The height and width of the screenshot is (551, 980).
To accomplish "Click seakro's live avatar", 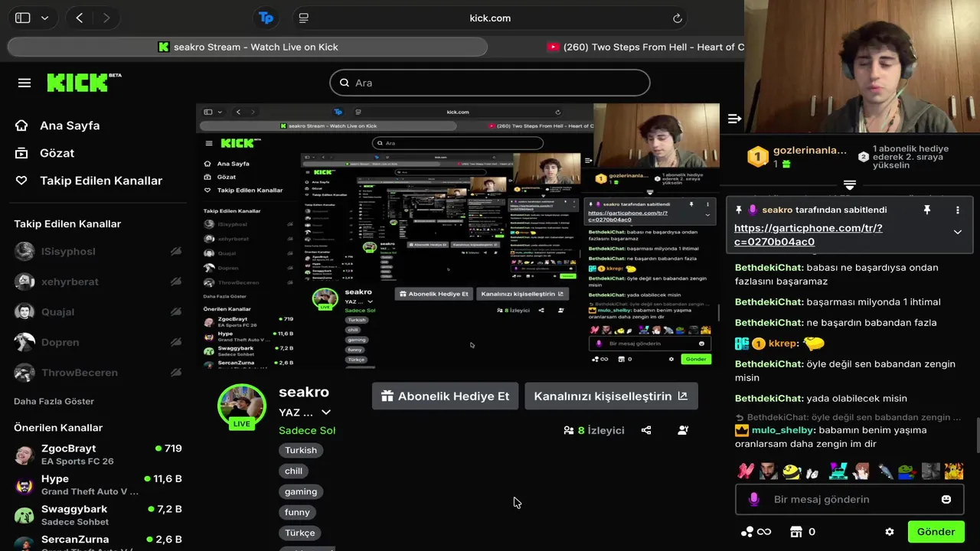I will pyautogui.click(x=242, y=406).
